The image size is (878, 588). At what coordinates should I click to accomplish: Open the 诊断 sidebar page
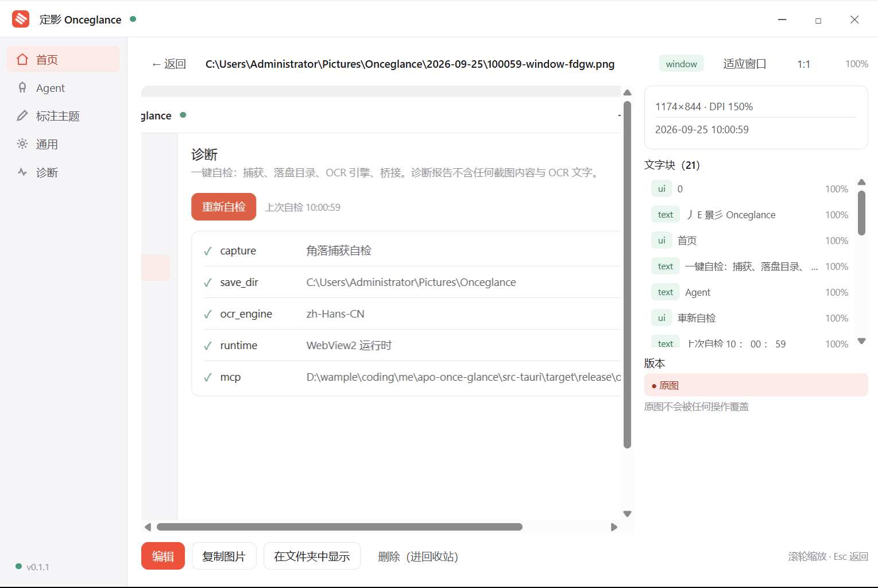pos(63,172)
